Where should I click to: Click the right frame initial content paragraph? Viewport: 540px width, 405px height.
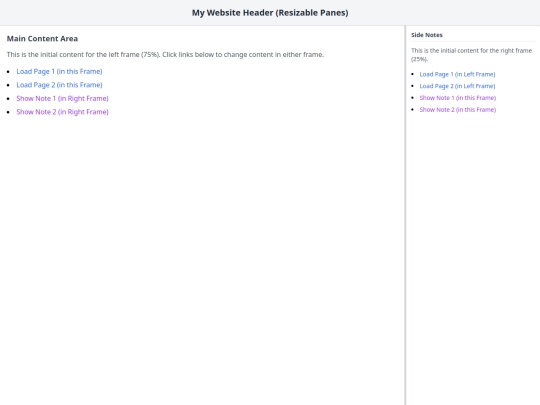(471, 55)
